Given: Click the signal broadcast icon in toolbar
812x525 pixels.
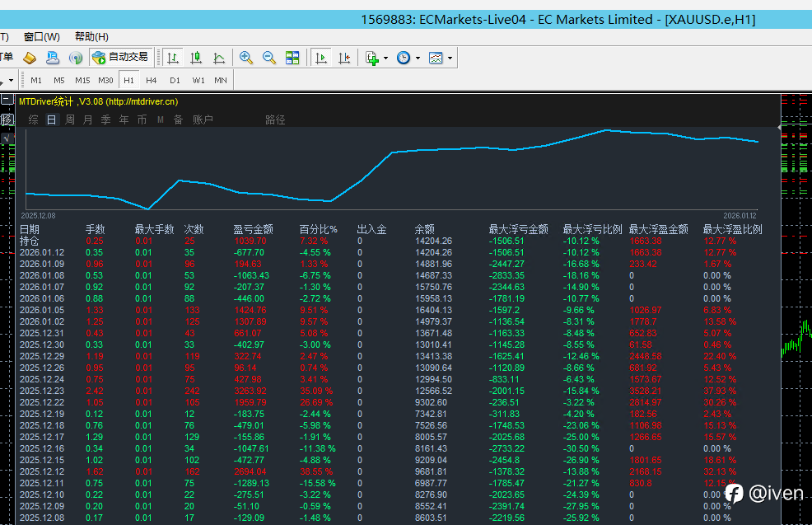Looking at the screenshot, I should [76, 58].
